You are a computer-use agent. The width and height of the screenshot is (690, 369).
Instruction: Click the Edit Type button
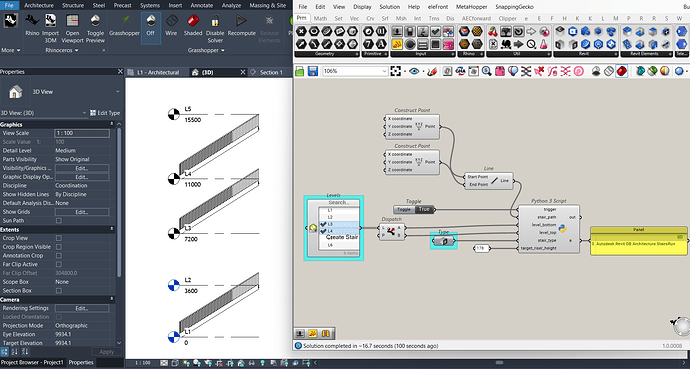[x=105, y=113]
